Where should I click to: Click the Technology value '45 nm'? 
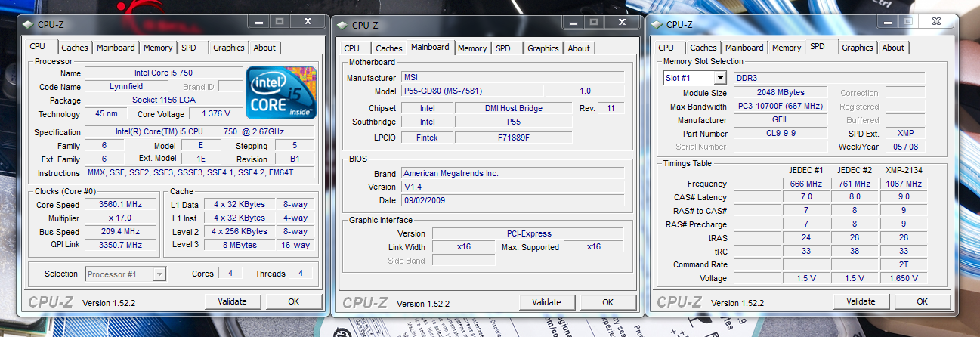pyautogui.click(x=106, y=114)
